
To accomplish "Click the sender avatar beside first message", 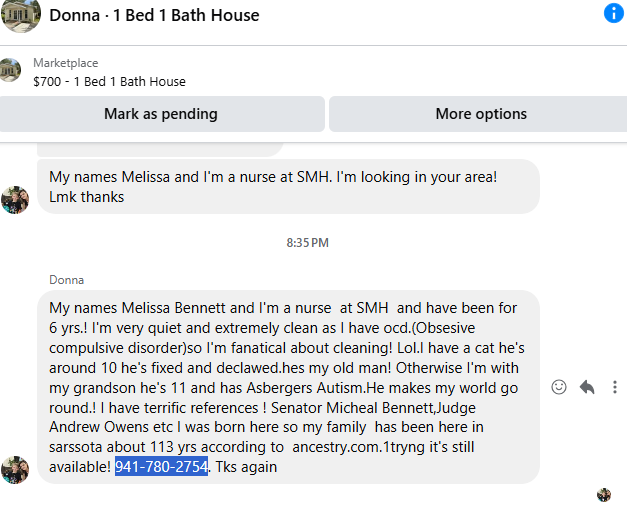I will (x=15, y=200).
